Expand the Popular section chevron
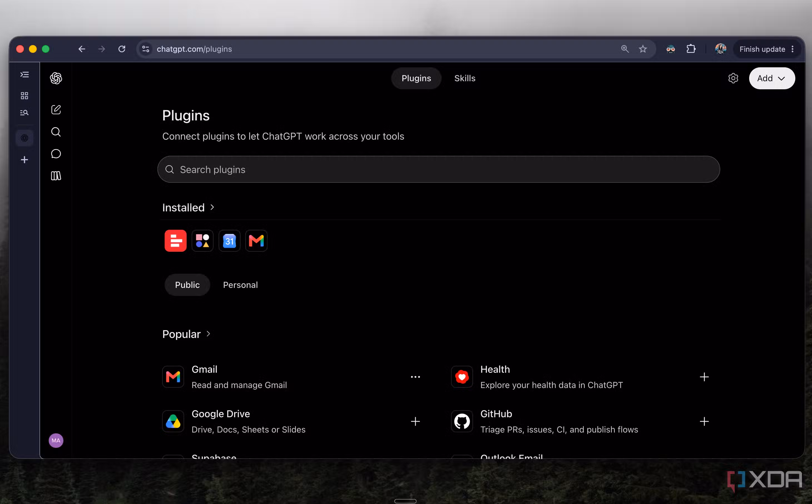812x504 pixels. coord(208,334)
